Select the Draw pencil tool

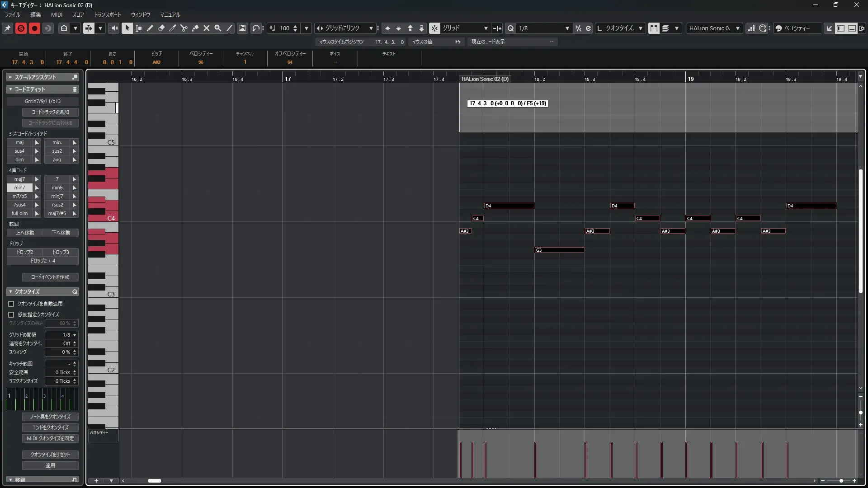[x=150, y=28]
